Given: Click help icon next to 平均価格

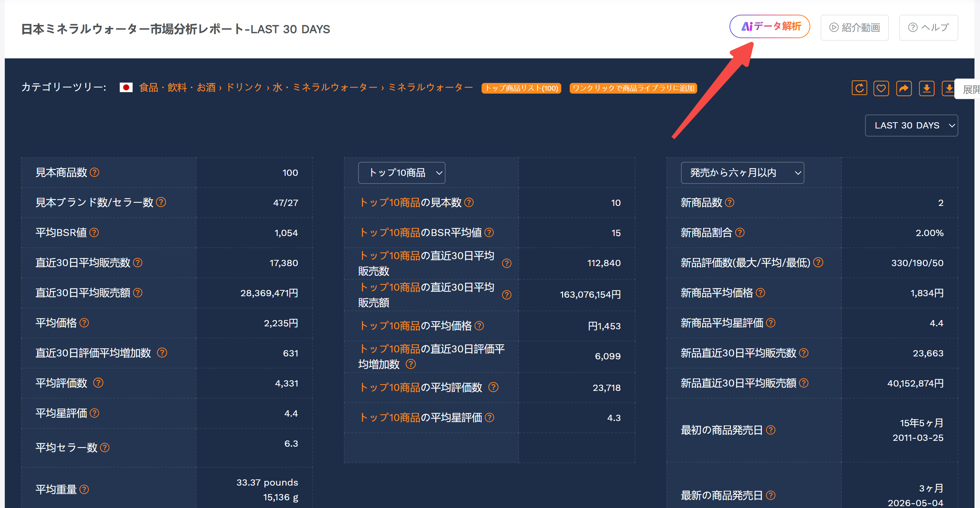Looking at the screenshot, I should 84,323.
